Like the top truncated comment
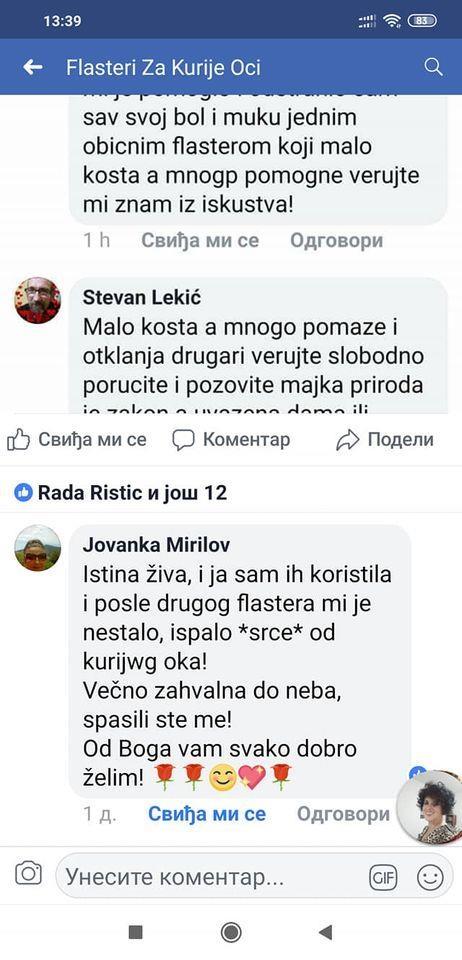Image resolution: width=462 pixels, height=960 pixels. coord(200,240)
